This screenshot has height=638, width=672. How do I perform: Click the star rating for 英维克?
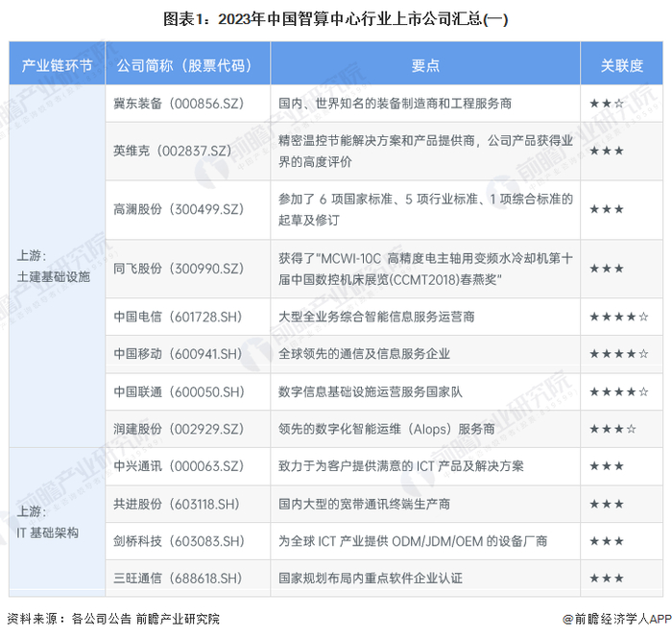point(607,151)
